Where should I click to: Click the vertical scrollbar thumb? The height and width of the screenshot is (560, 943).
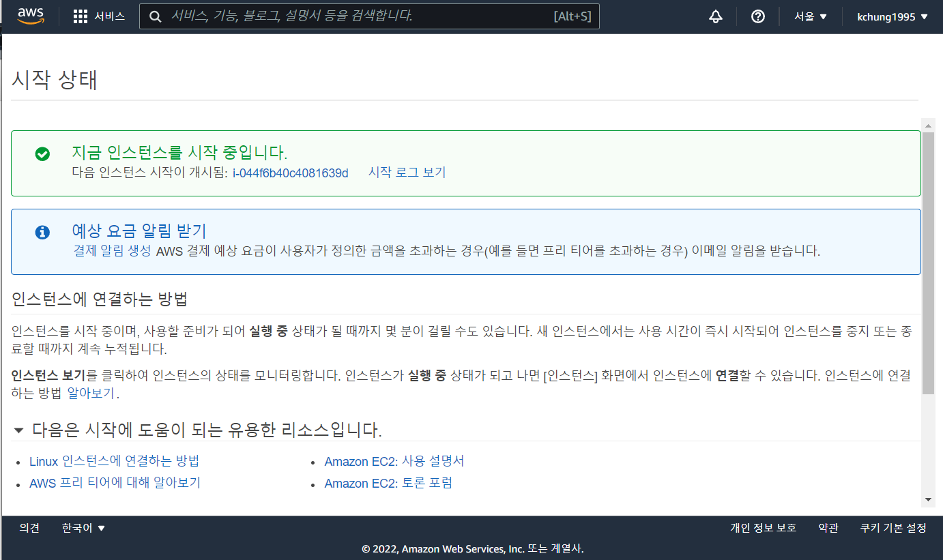pos(928,263)
